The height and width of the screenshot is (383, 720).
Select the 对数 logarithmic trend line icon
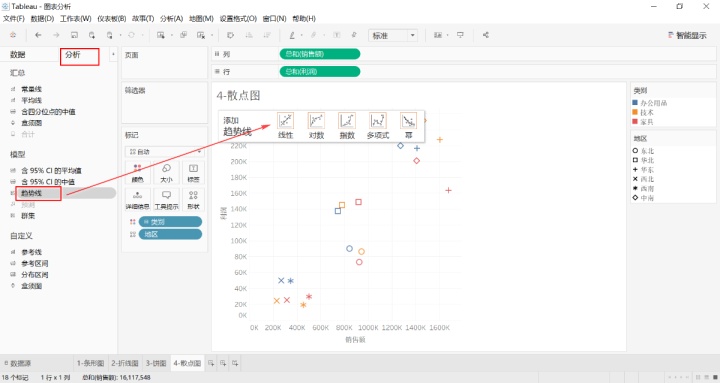pos(316,121)
